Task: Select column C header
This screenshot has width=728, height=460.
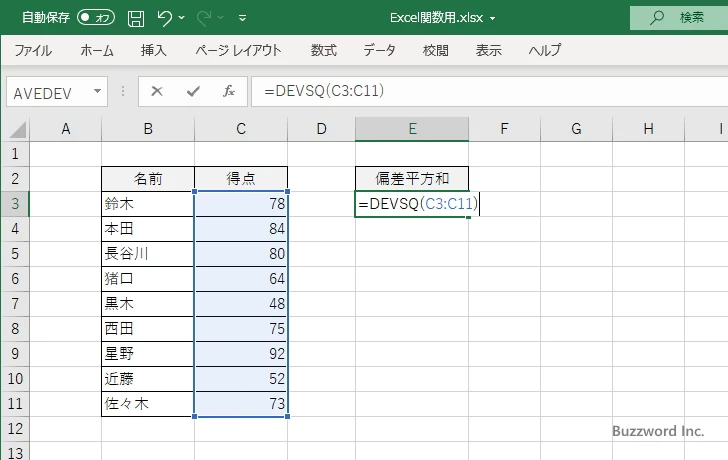Action: [241, 129]
